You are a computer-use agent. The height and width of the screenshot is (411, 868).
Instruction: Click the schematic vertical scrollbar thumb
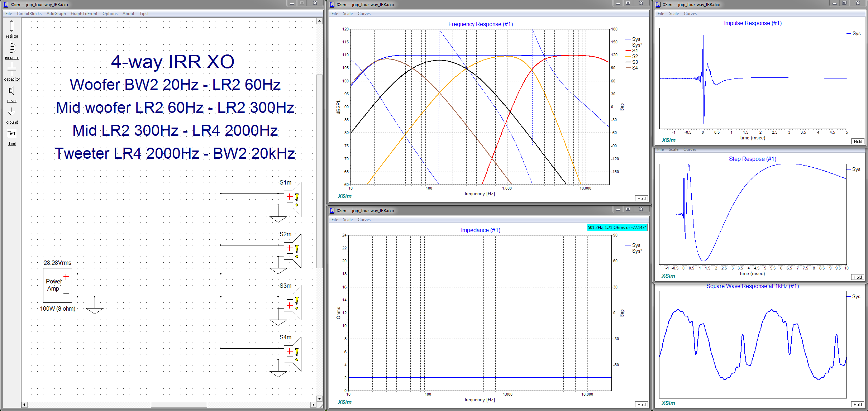319,171
